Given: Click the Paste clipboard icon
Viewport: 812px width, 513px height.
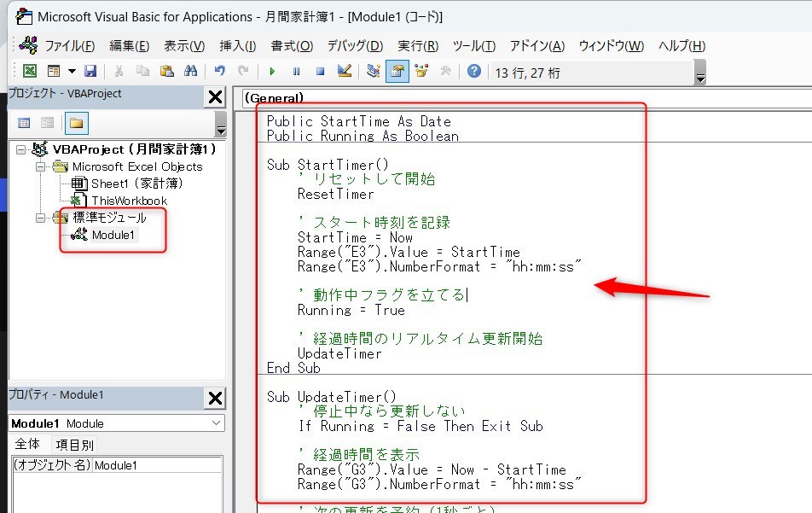Looking at the screenshot, I should click(x=167, y=71).
